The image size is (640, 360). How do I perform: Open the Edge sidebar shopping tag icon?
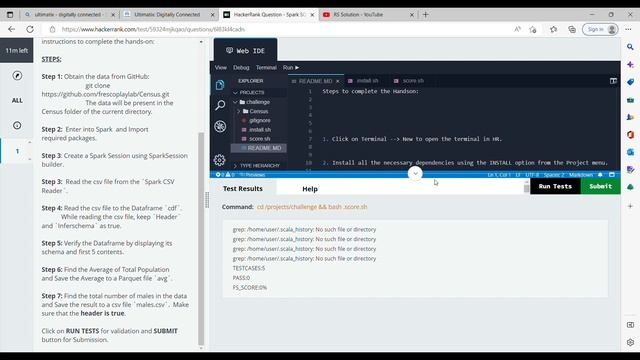(x=631, y=82)
